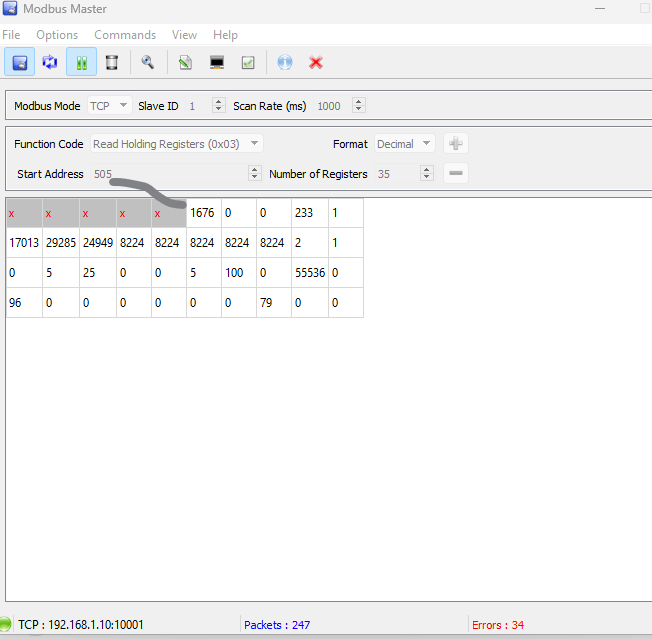Select the table cell showing 233
This screenshot has width=652, height=639.
click(309, 213)
